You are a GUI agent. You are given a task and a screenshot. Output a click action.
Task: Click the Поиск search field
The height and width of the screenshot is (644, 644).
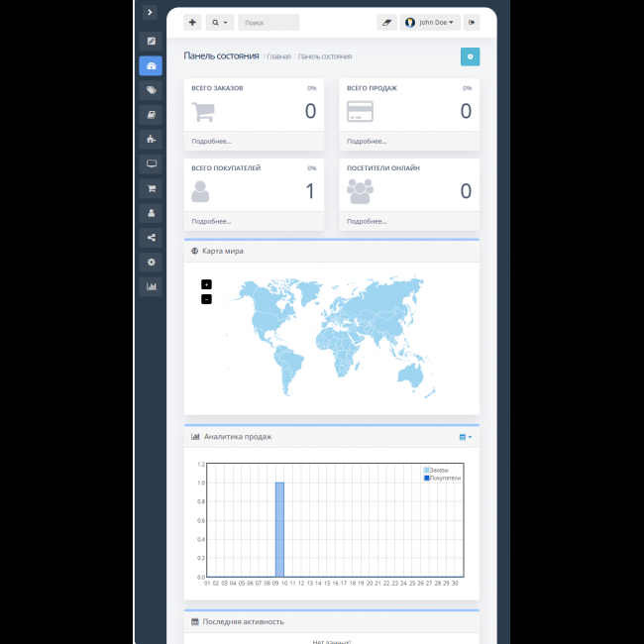pyautogui.click(x=268, y=22)
